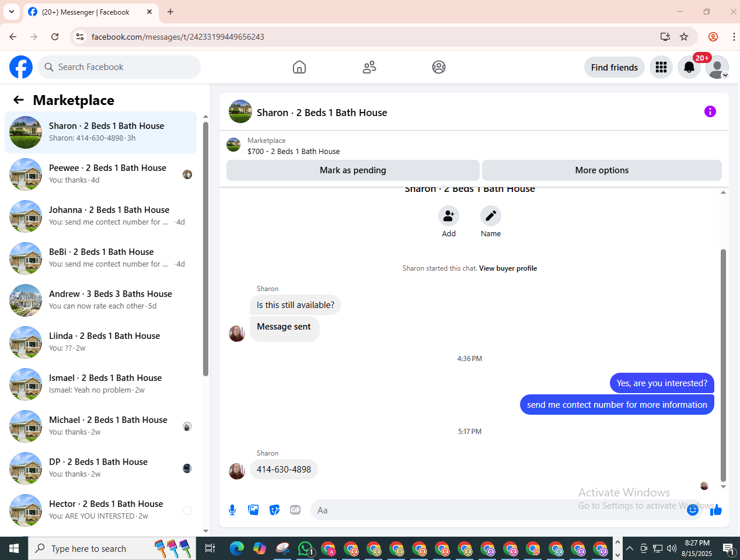
Task: Open the Chrome three-dot menu
Action: [x=734, y=37]
